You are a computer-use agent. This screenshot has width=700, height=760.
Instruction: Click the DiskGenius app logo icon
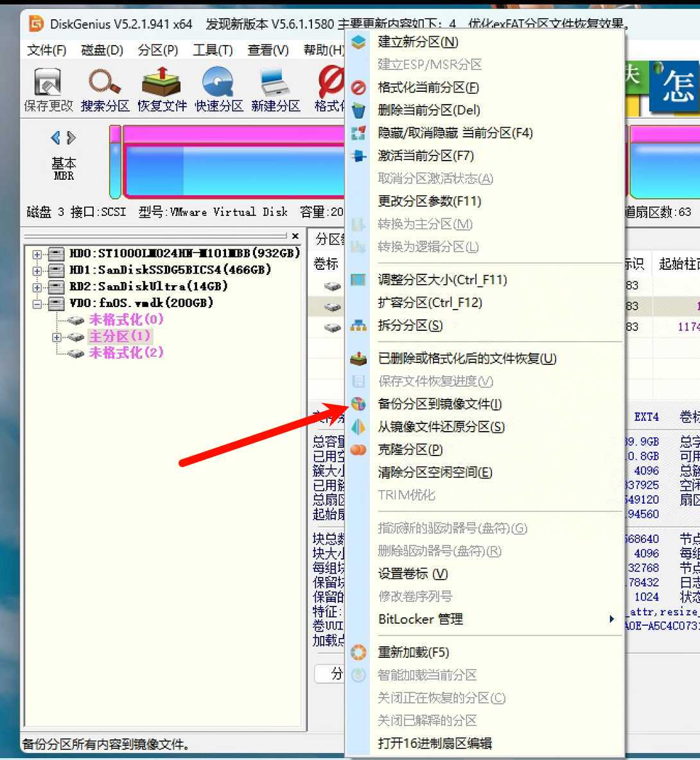(x=37, y=23)
